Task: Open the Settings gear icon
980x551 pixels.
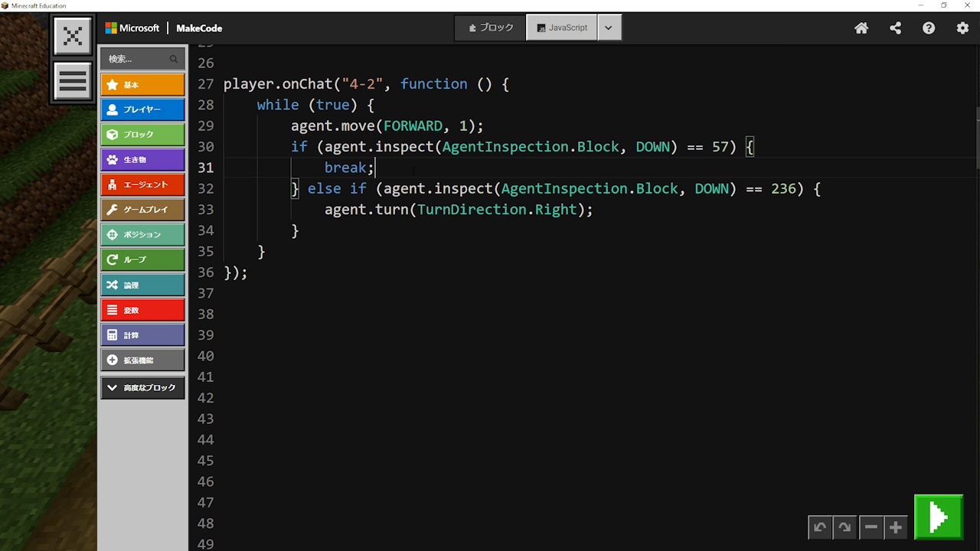Action: (x=962, y=28)
